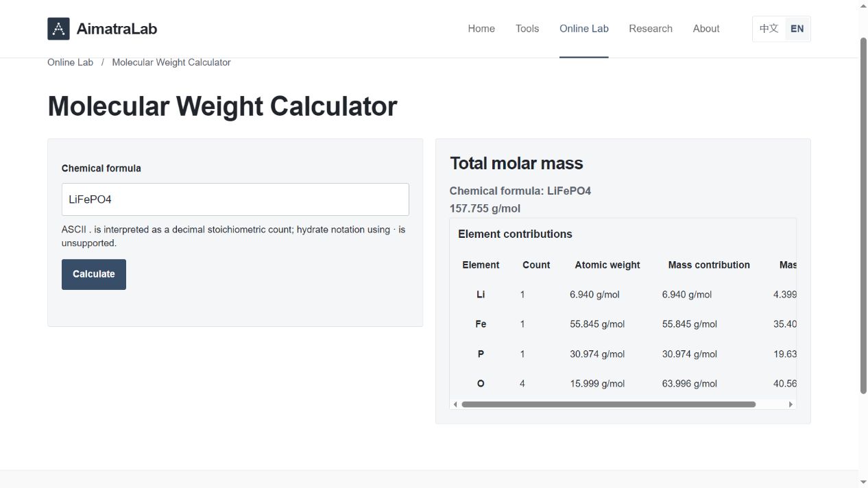Click the 15.999 g/mol atomic weight

point(597,384)
